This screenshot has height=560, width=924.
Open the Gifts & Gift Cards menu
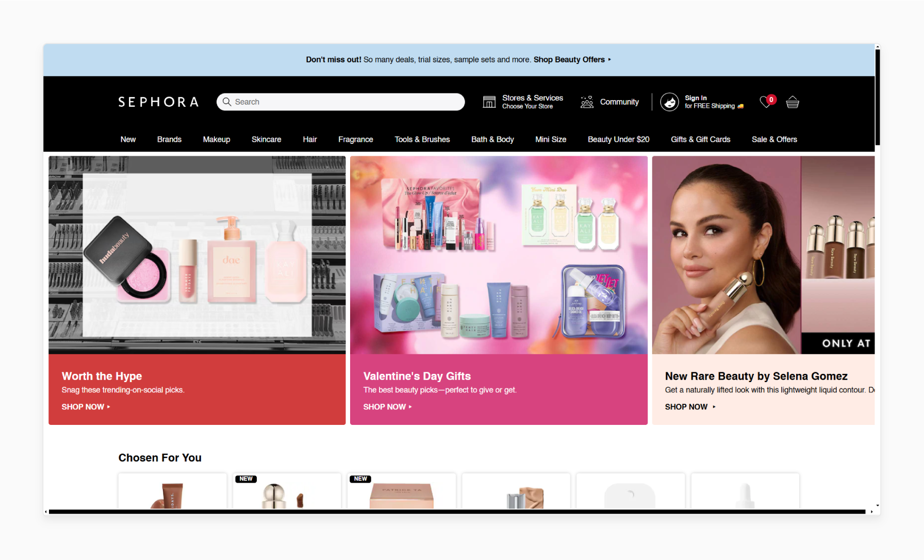(701, 139)
